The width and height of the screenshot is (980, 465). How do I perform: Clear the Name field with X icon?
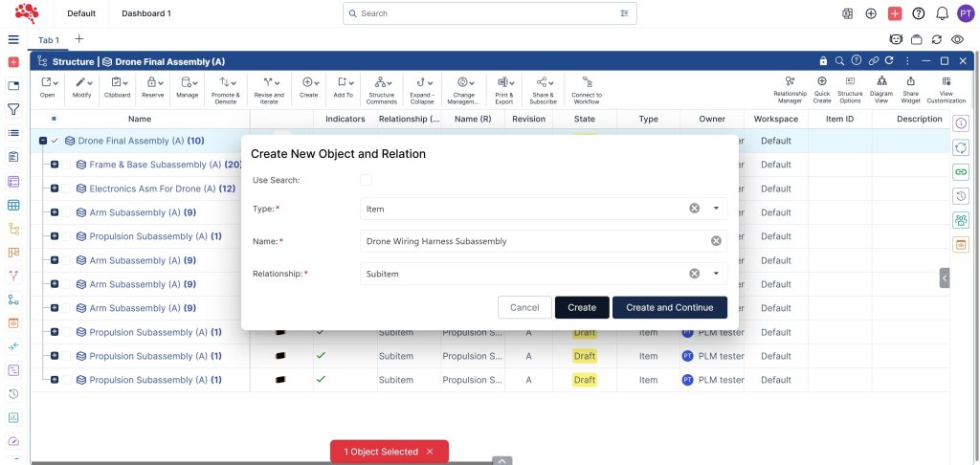[716, 241]
